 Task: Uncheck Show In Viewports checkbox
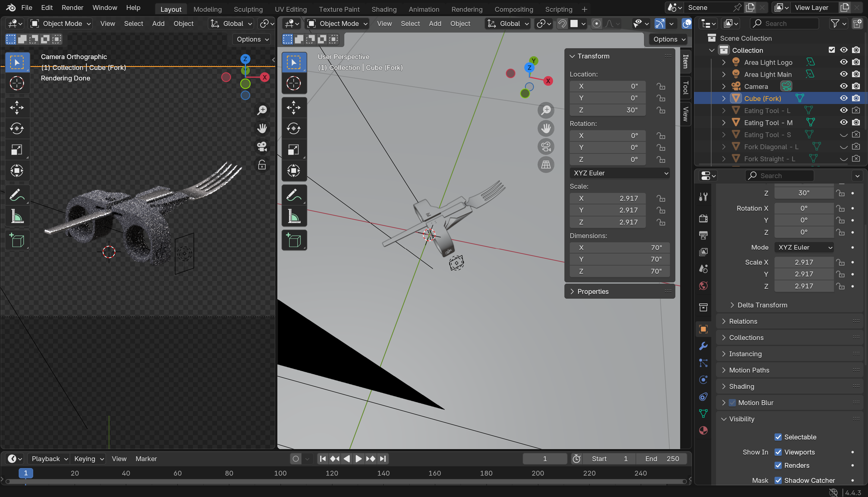(778, 452)
